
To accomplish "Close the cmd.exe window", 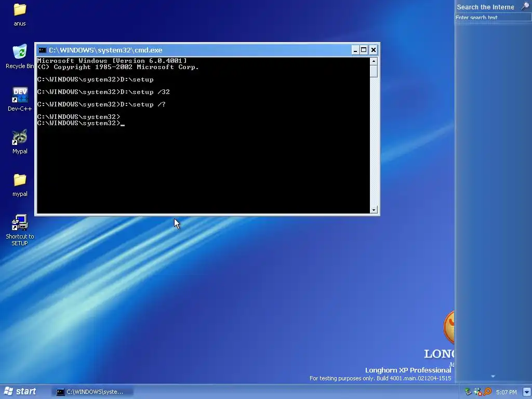I will (x=373, y=50).
